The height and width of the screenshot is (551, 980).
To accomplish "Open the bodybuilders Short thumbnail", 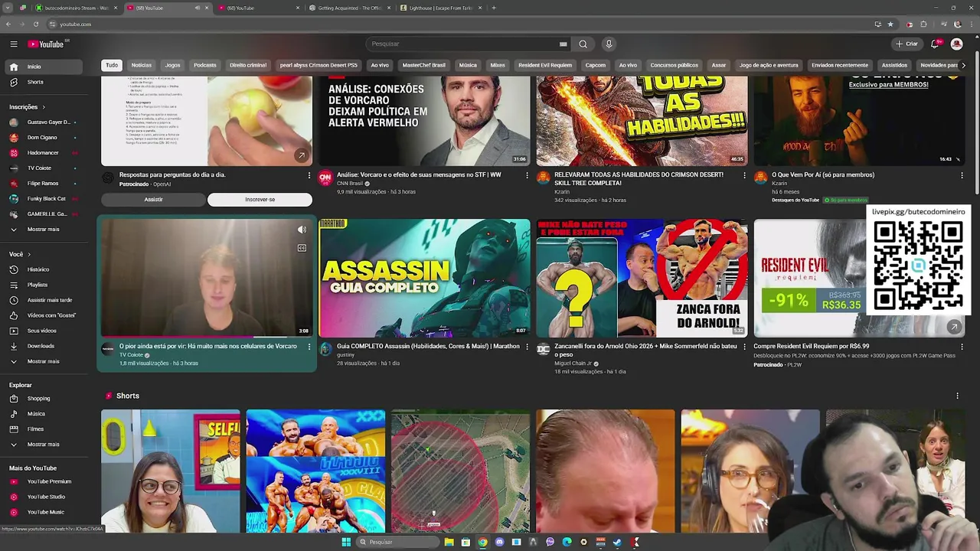I will pyautogui.click(x=315, y=471).
